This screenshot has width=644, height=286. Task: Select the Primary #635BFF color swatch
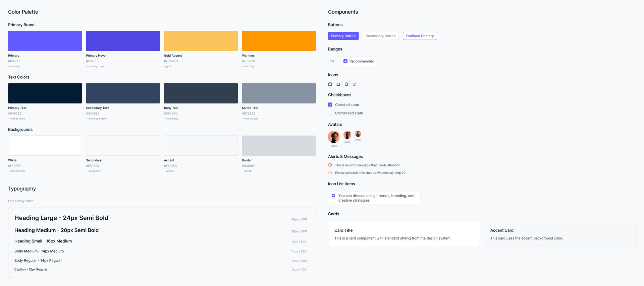click(45, 41)
